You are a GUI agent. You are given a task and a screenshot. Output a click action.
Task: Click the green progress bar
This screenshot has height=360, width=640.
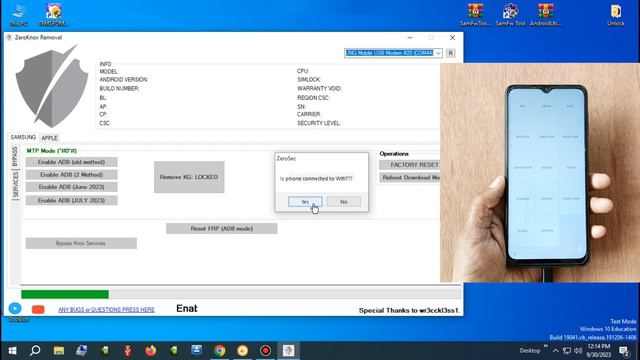click(x=65, y=294)
